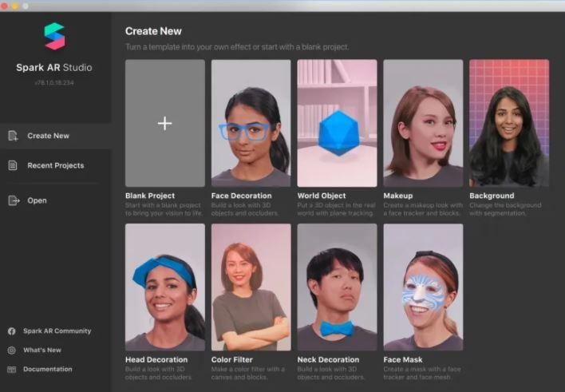Select Create New in the sidebar
Viewport: 565px width, 392px height.
tap(48, 136)
